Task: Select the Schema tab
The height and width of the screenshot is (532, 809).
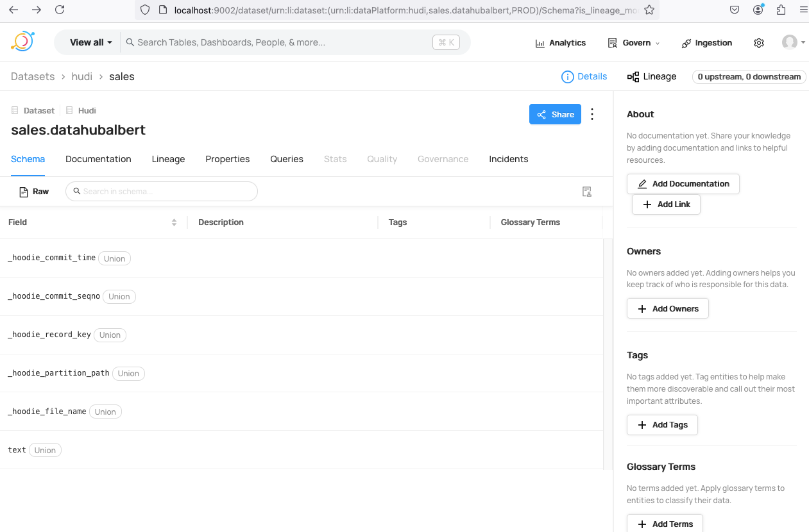Action: pyautogui.click(x=28, y=159)
